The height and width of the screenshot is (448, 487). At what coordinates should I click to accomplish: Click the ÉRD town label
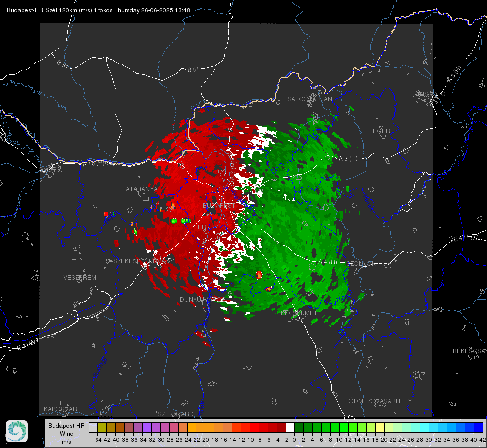(204, 227)
